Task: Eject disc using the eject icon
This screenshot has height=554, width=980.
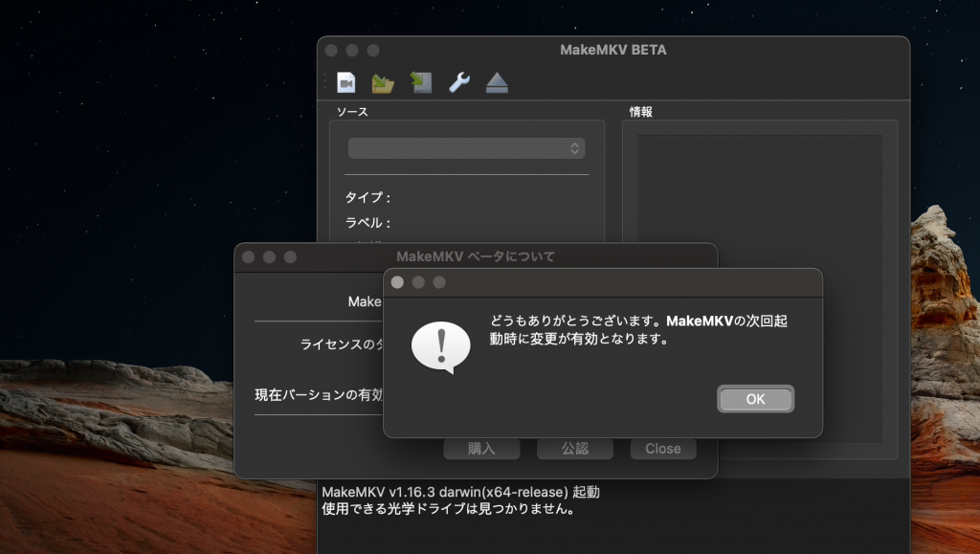Action: tap(497, 83)
